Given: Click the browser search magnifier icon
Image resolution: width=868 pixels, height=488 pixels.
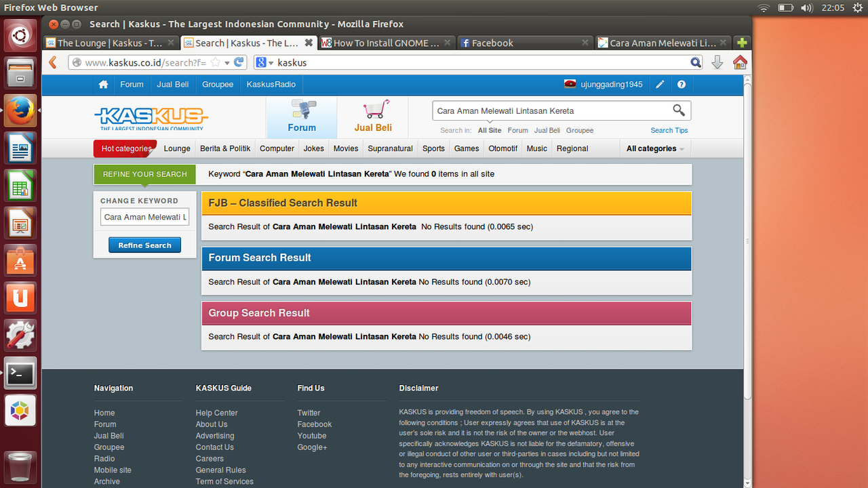Looking at the screenshot, I should (x=696, y=62).
